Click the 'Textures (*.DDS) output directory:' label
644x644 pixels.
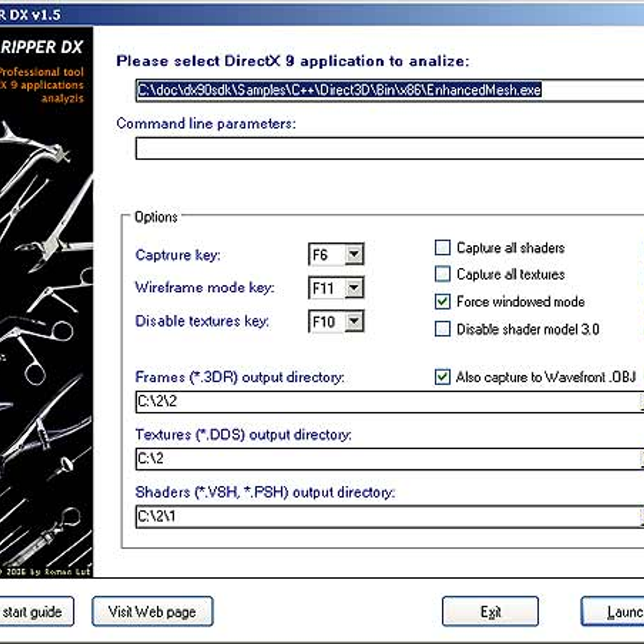click(243, 435)
